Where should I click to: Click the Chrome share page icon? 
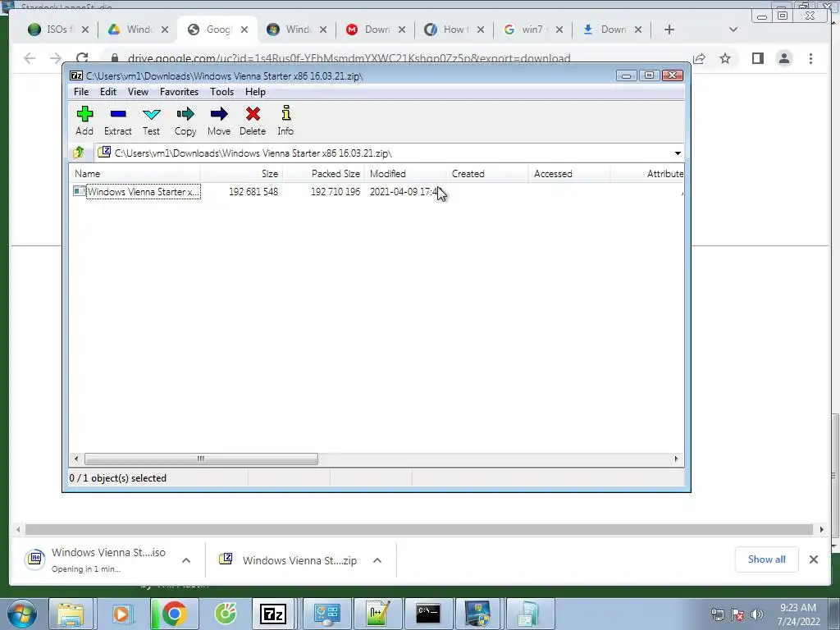click(699, 58)
